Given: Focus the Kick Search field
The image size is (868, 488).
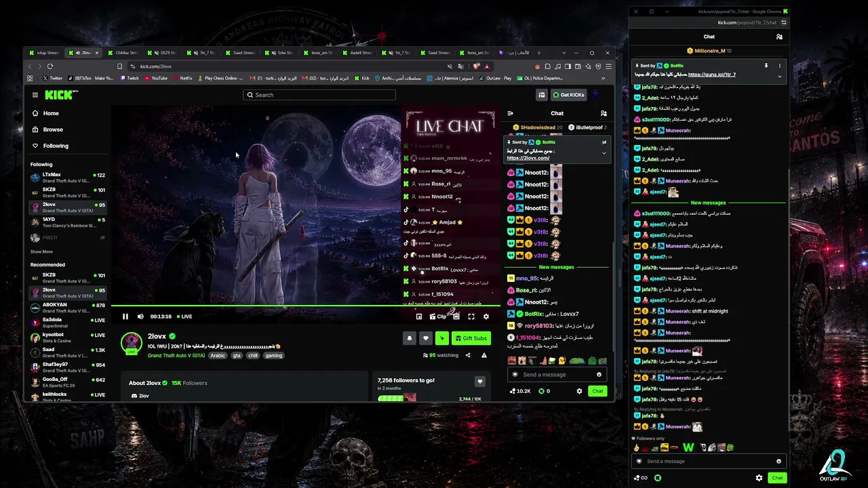Looking at the screenshot, I should tap(319, 95).
